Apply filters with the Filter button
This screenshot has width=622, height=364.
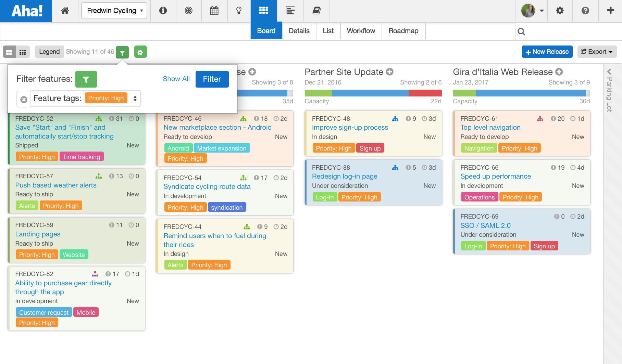point(212,79)
